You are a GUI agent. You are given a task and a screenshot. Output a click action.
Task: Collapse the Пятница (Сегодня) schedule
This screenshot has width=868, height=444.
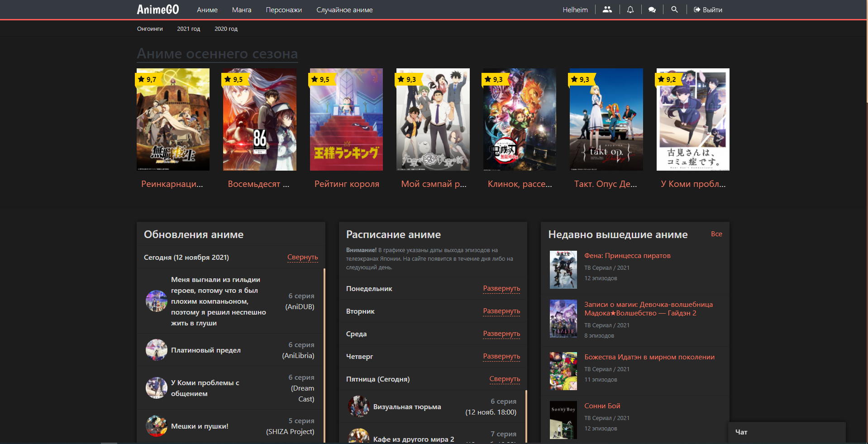pyautogui.click(x=504, y=379)
